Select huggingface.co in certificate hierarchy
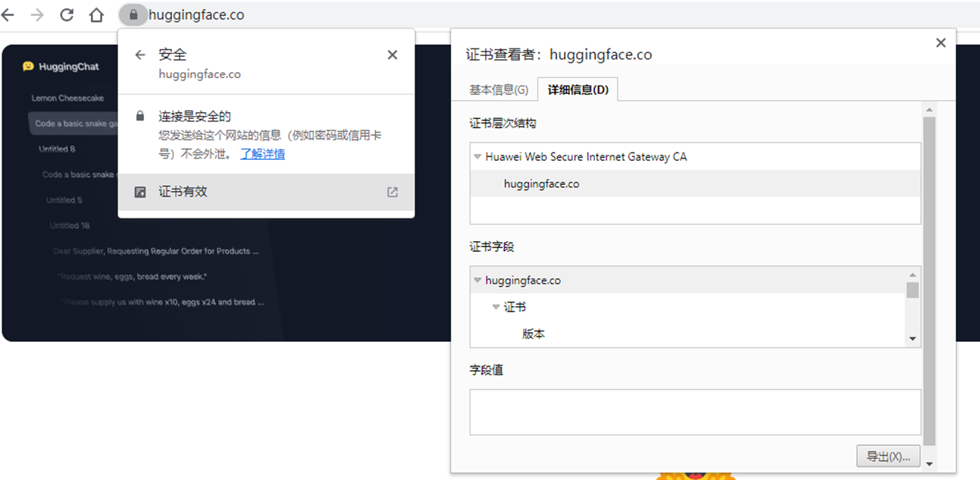The height and width of the screenshot is (480, 980). point(541,184)
